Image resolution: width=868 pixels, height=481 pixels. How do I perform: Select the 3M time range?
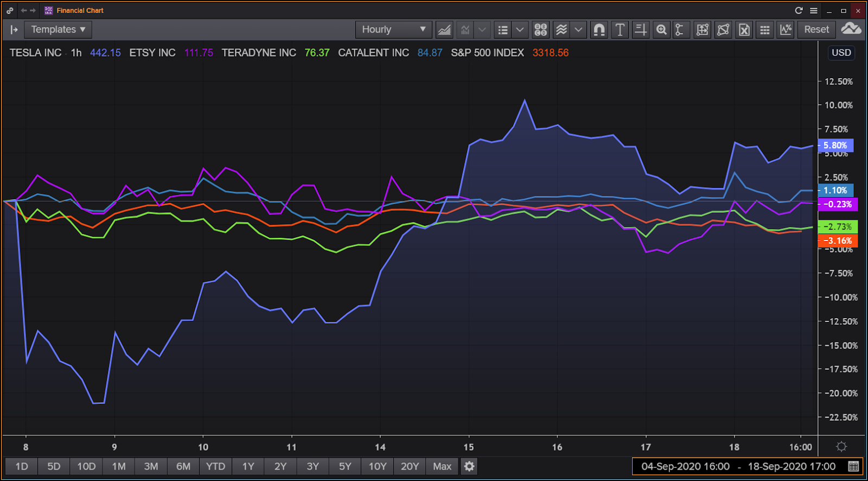[151, 466]
